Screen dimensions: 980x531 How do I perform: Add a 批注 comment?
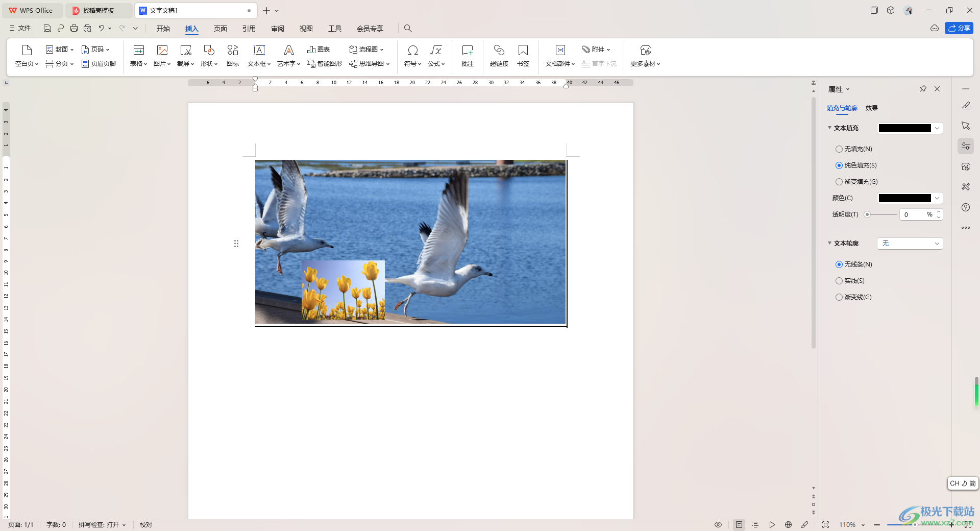click(468, 56)
